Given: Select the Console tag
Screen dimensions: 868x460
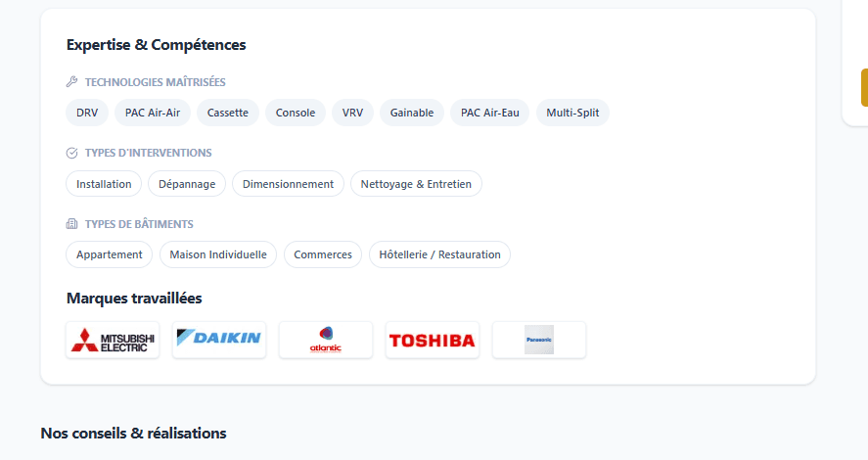Looking at the screenshot, I should click(x=296, y=113).
